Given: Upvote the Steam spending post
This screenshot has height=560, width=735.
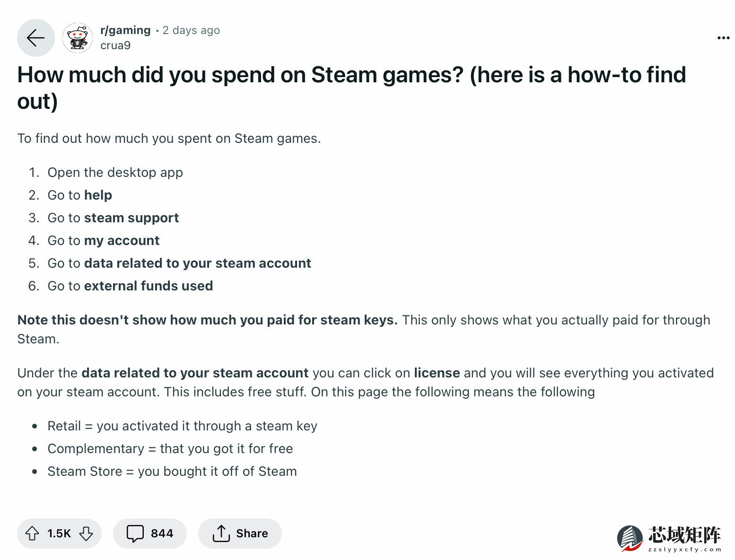Looking at the screenshot, I should click(32, 534).
